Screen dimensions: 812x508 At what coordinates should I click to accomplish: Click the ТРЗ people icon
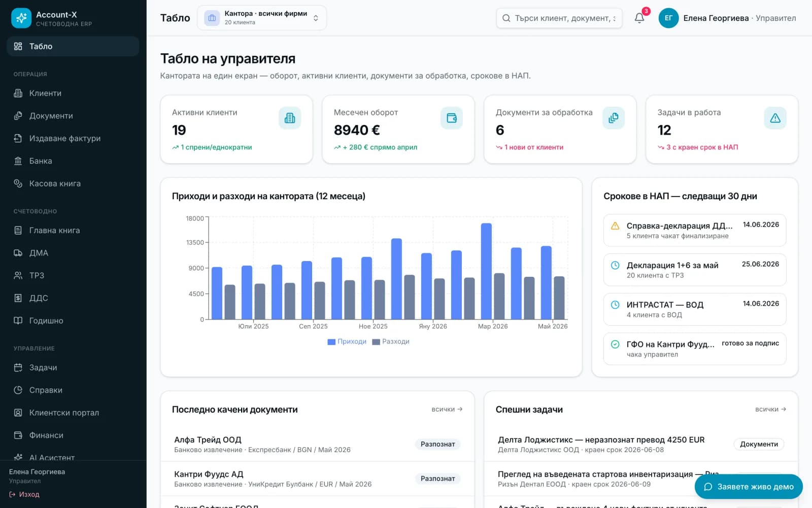(18, 275)
